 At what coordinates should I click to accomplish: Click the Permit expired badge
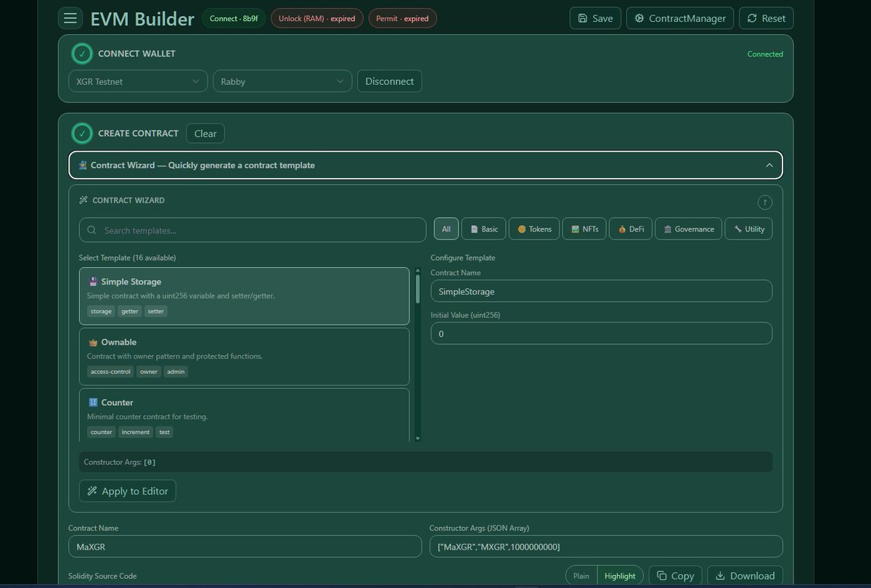402,18
